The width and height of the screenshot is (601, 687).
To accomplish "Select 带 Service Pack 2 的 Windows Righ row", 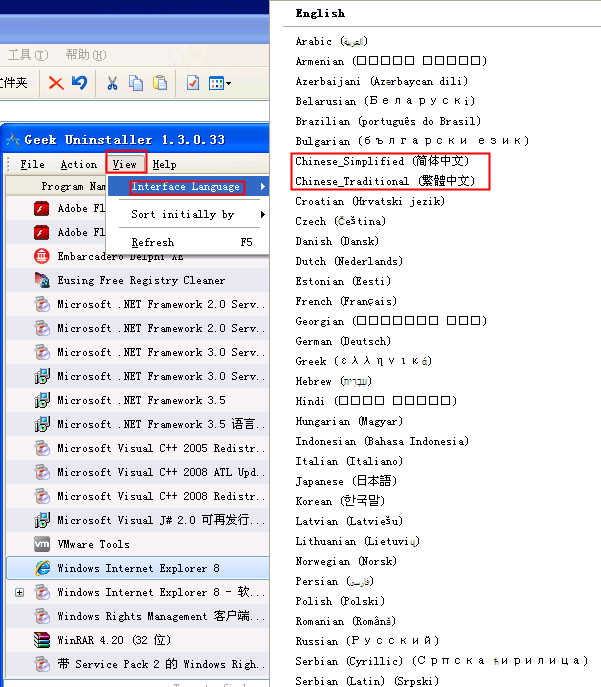I will (x=138, y=664).
